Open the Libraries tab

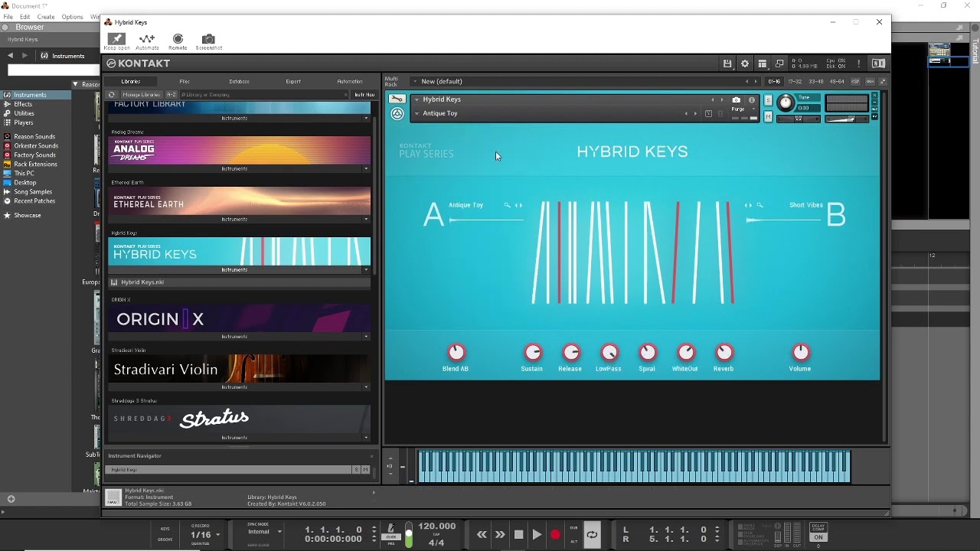[131, 81]
